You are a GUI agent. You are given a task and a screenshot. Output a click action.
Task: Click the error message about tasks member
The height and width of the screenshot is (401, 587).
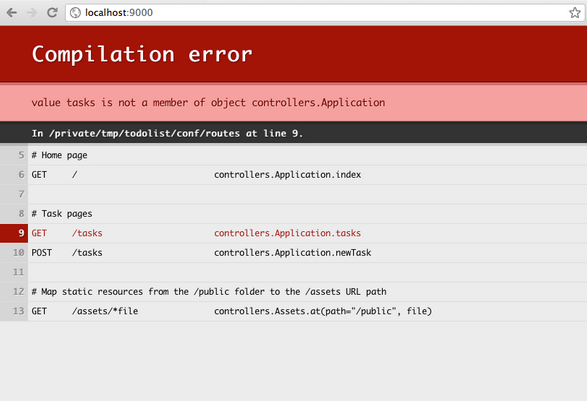pos(208,103)
